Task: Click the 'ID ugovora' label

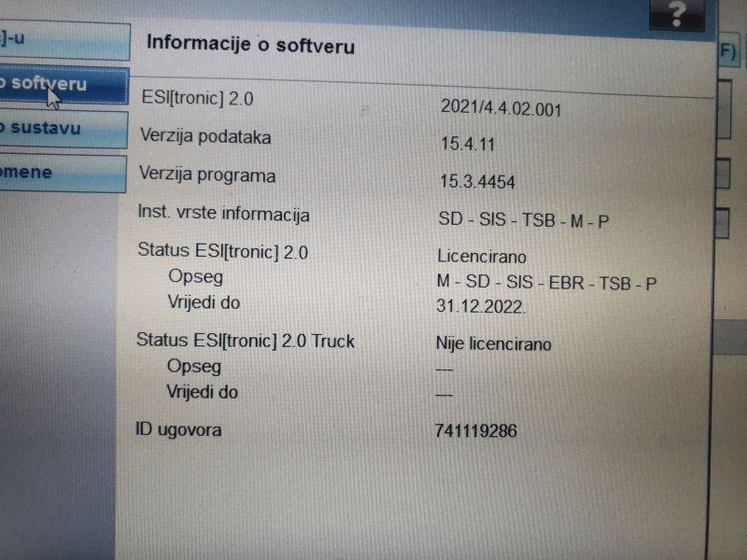Action: point(178,429)
